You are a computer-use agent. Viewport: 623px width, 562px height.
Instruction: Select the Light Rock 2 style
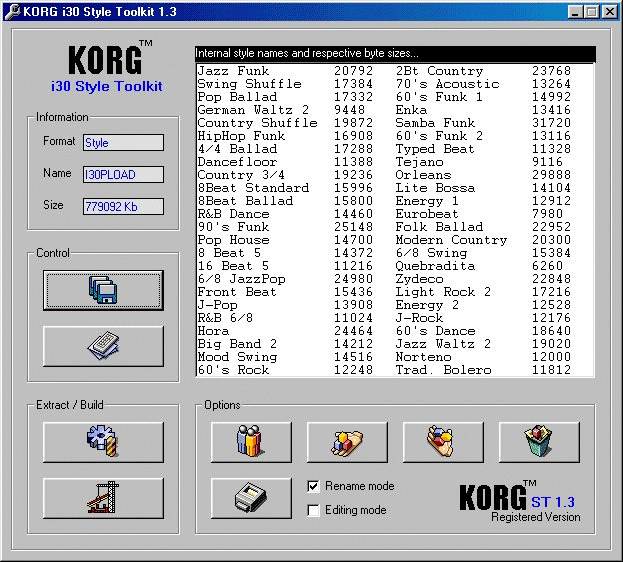443,292
